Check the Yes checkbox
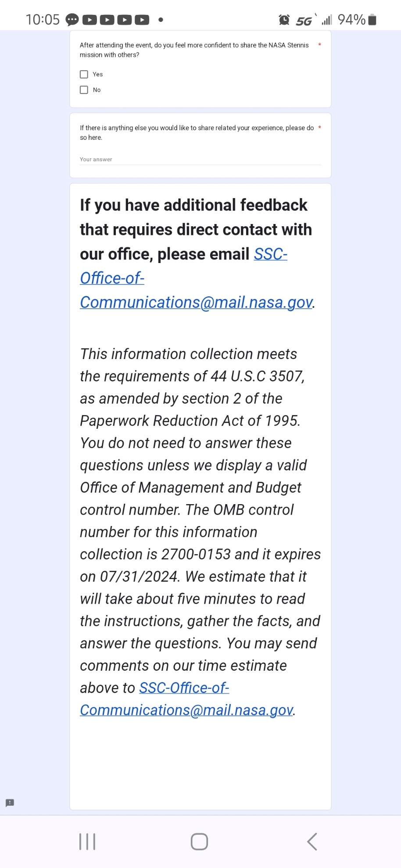401x868 pixels. click(84, 75)
